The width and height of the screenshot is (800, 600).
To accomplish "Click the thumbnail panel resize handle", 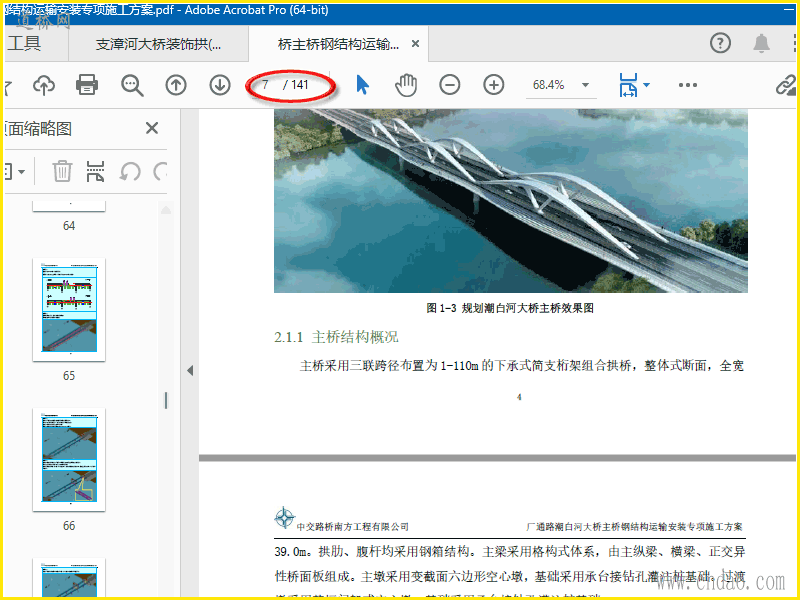I will tap(166, 401).
